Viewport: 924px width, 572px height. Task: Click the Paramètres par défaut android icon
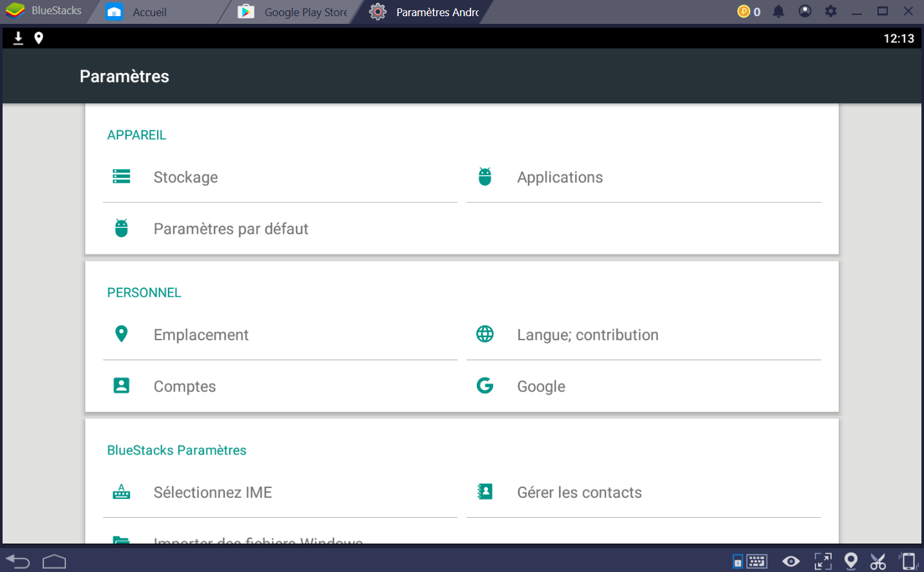tap(121, 228)
